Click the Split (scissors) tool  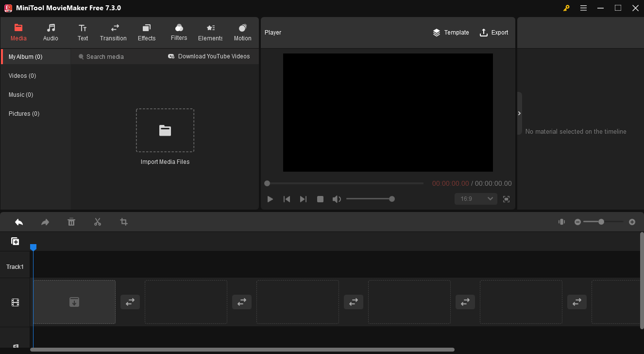97,222
